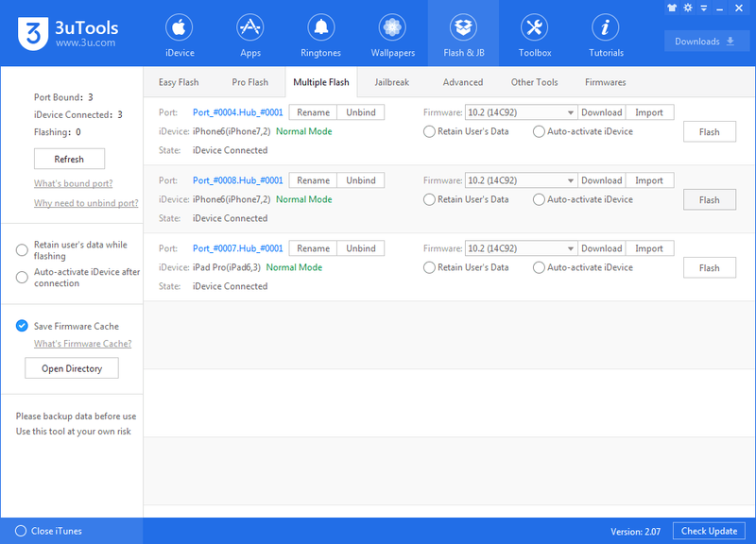Import firmware for Port_#0008
756x544 pixels.
point(649,180)
